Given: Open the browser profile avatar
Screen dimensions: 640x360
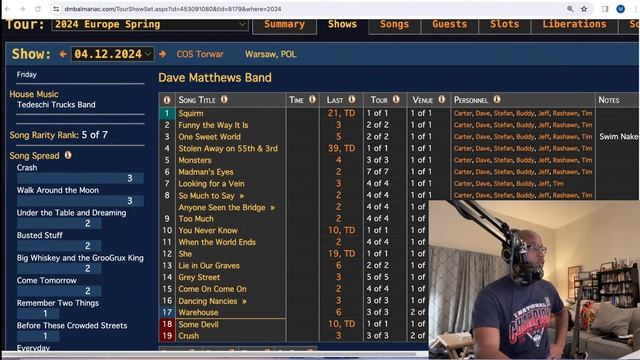Looking at the screenshot, I should (x=620, y=9).
